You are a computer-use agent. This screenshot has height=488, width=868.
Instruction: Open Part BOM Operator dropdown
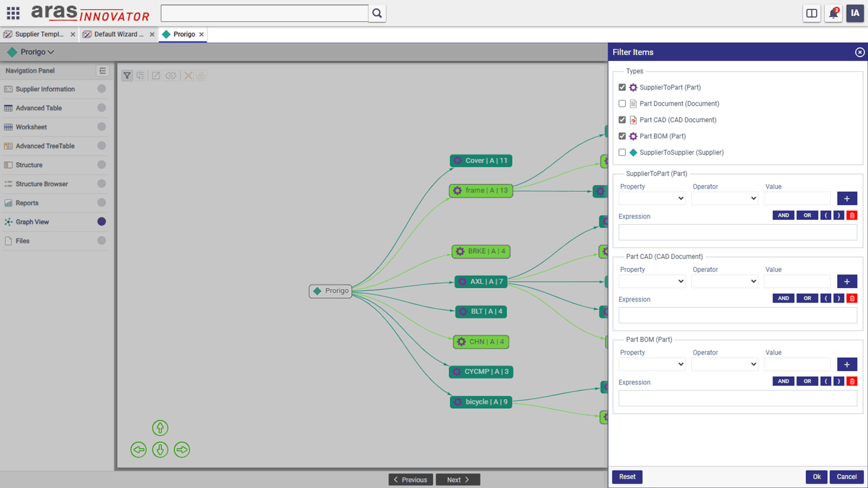pos(725,364)
